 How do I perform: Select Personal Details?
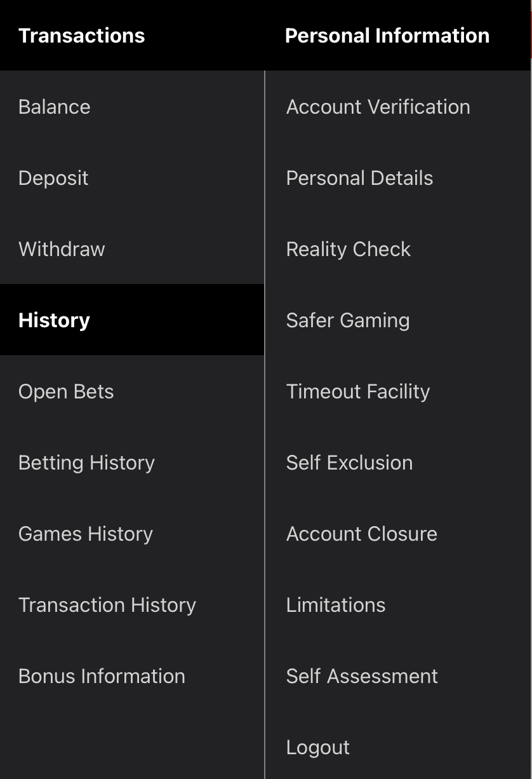[399, 178]
